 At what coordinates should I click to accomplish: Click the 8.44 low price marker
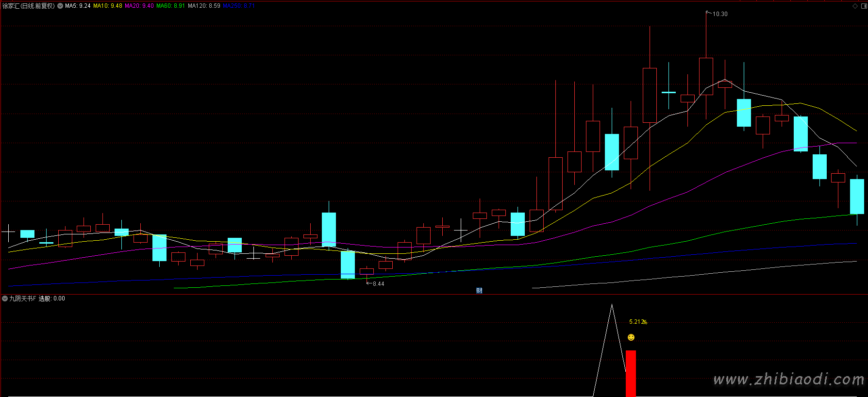pyautogui.click(x=378, y=284)
